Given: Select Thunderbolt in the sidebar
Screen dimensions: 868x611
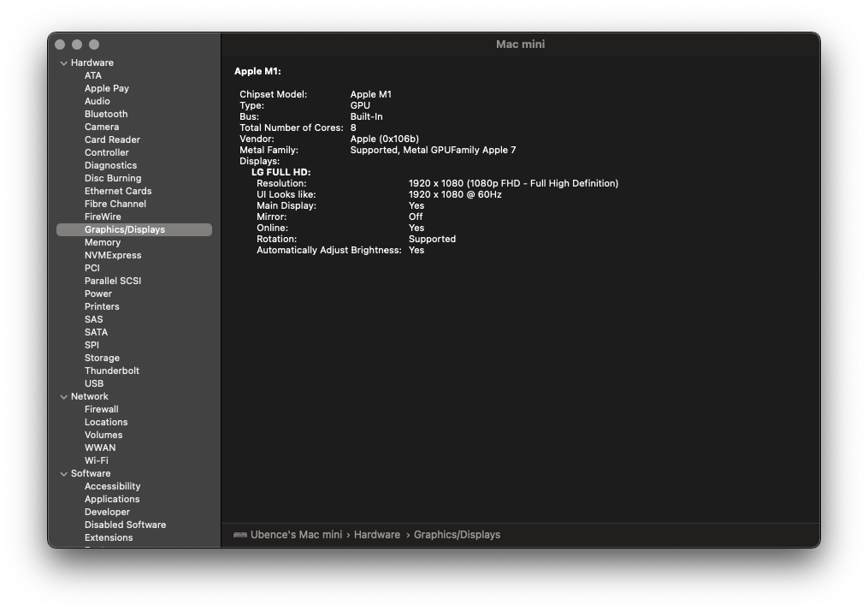Looking at the screenshot, I should pyautogui.click(x=112, y=371).
